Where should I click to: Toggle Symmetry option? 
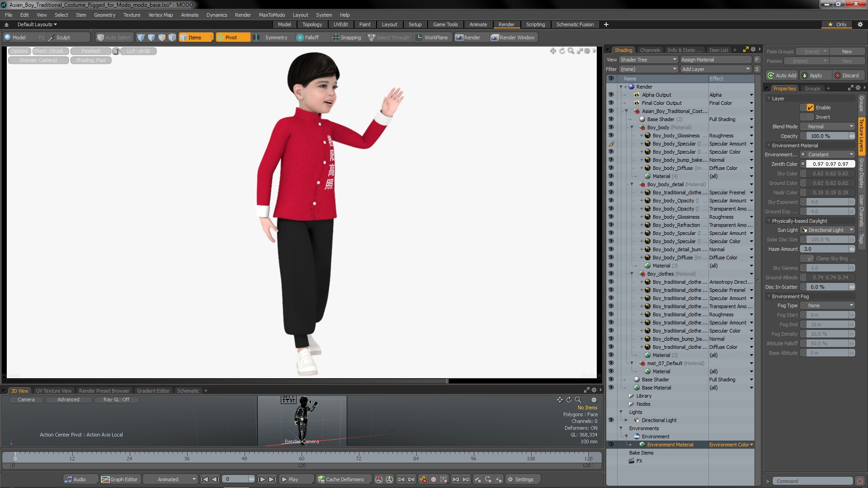click(271, 38)
